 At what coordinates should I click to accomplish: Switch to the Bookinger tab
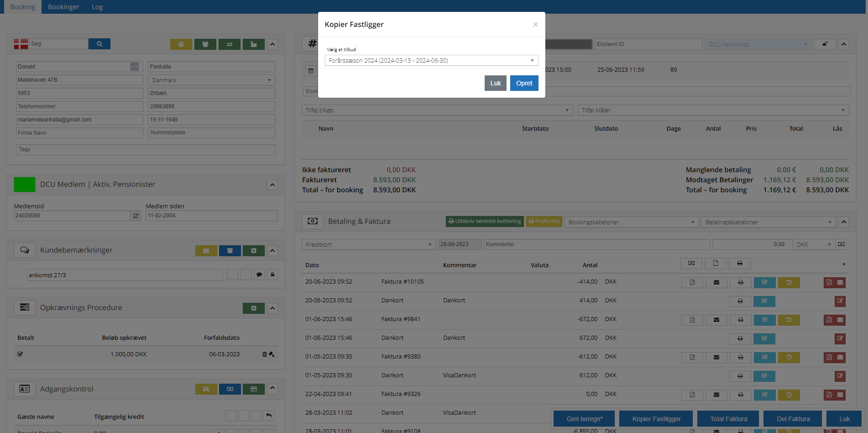point(63,7)
